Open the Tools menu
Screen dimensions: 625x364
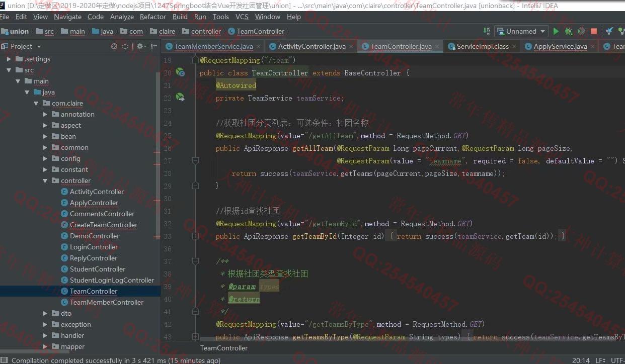click(x=221, y=17)
